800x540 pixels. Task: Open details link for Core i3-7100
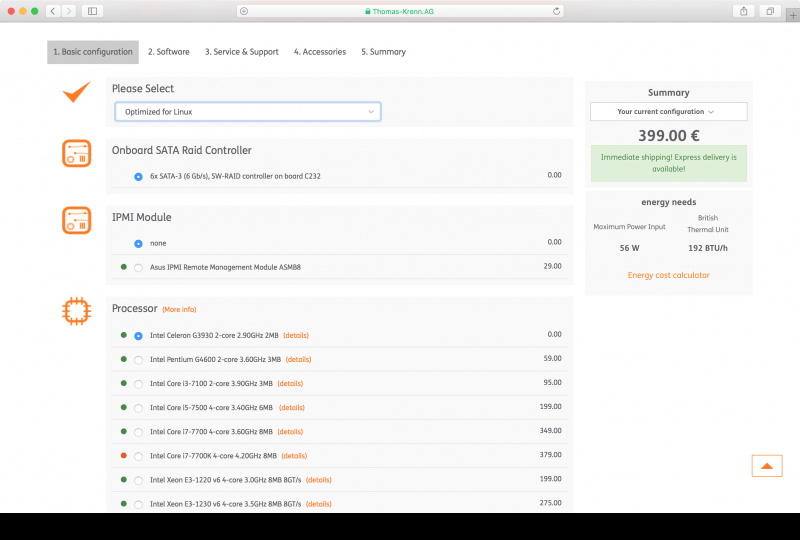(x=290, y=383)
